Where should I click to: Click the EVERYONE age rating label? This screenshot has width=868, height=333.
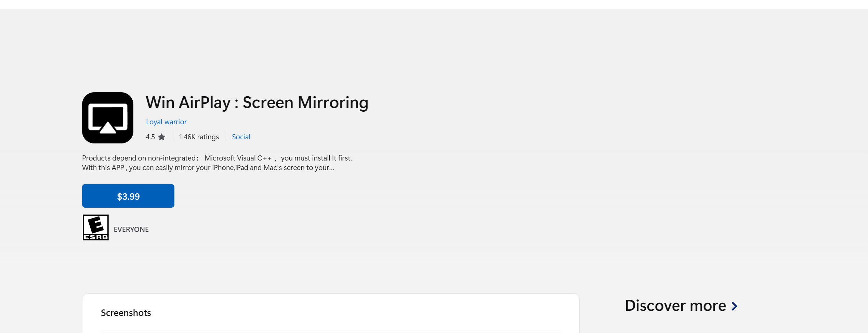131,230
